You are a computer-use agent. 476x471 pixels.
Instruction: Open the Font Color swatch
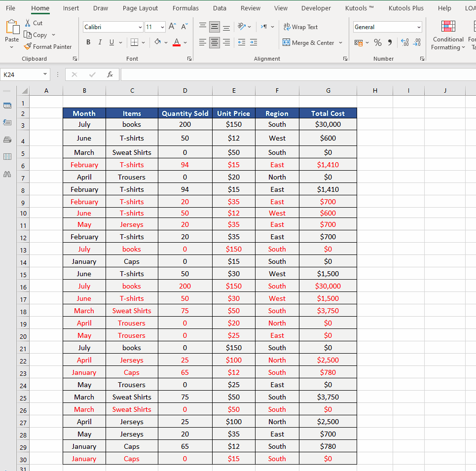(x=176, y=42)
